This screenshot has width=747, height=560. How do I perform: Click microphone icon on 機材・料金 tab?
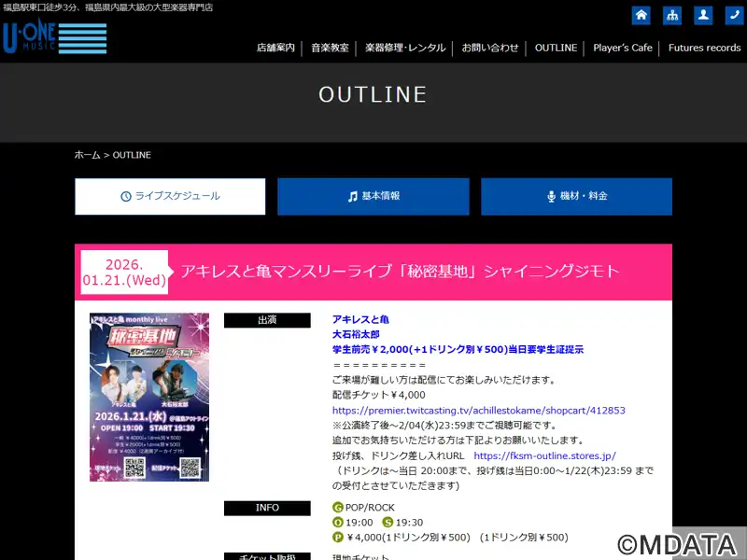551,196
